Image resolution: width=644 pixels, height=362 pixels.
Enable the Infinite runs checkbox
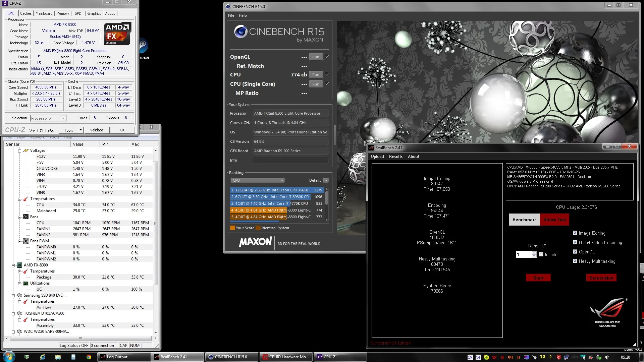[541, 254]
